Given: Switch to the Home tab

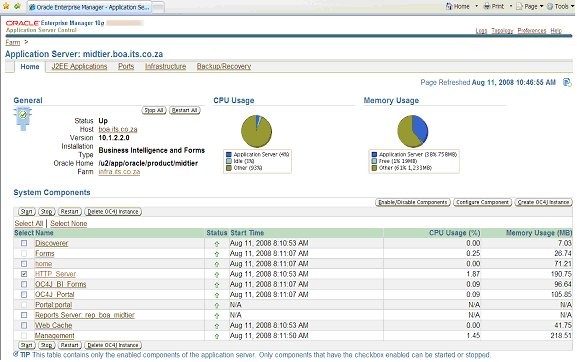Looking at the screenshot, I should (x=30, y=67).
